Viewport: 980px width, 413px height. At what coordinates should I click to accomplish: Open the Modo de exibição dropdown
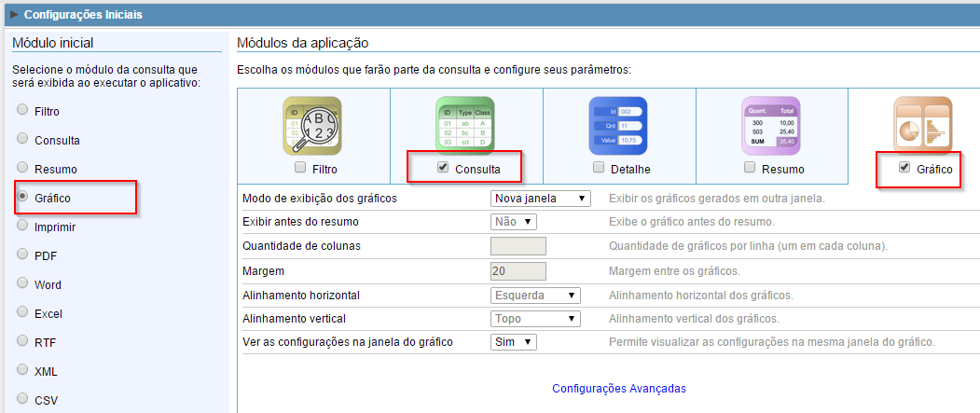click(540, 199)
